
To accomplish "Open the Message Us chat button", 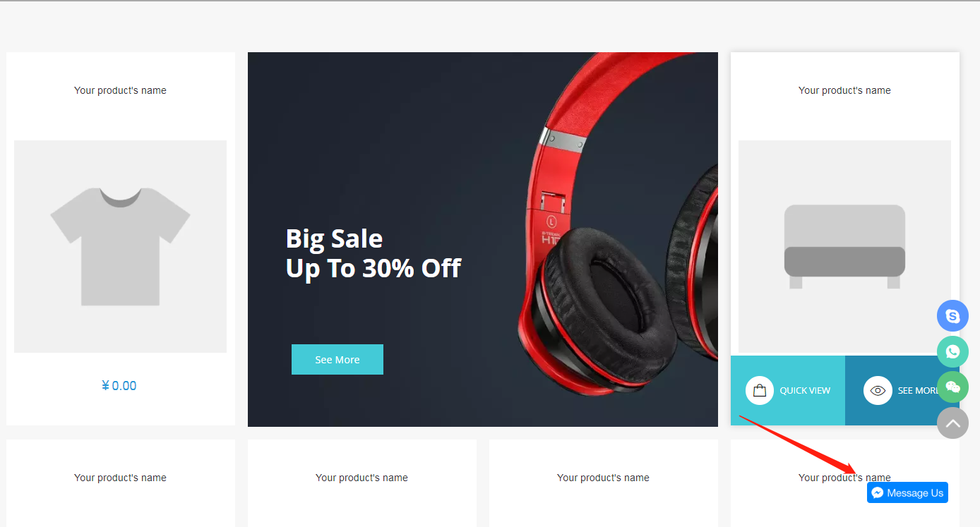I will click(x=907, y=492).
